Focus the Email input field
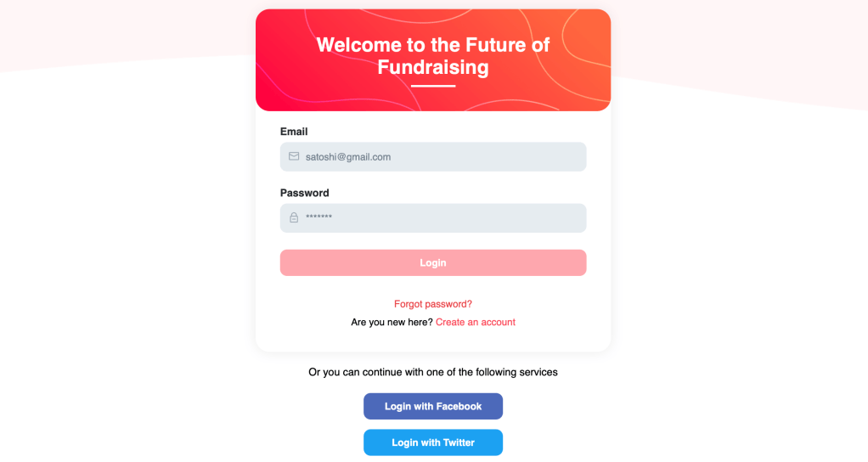Screen dimensions: 868x462 (442, 157)
